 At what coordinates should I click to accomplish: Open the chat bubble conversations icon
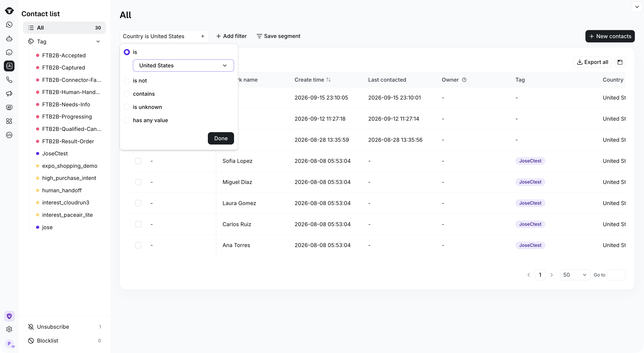tap(9, 52)
